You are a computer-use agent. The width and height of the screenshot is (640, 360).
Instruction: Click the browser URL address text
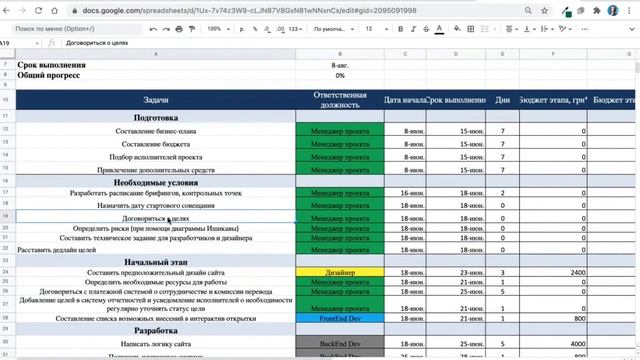249,11
